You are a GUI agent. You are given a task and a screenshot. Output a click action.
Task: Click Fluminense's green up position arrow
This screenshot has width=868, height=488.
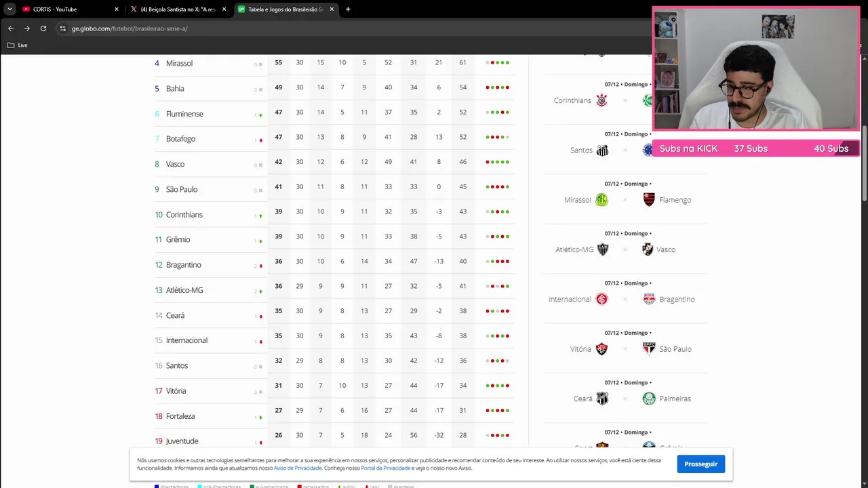[x=260, y=115]
